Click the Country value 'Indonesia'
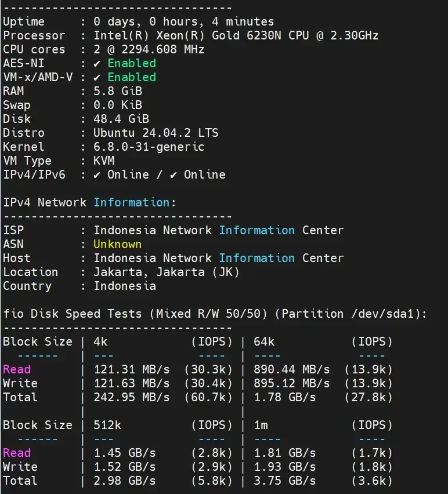This screenshot has width=448, height=494. click(x=125, y=286)
